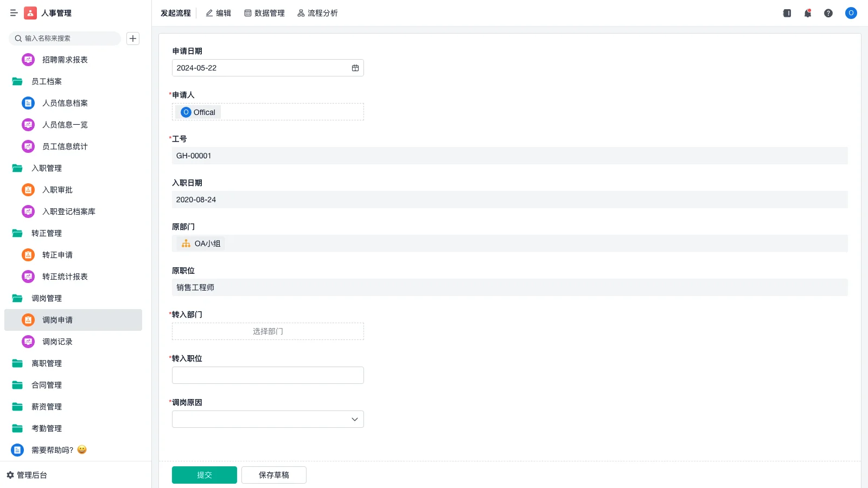Expand the 考勤管理 folder

coord(47,428)
